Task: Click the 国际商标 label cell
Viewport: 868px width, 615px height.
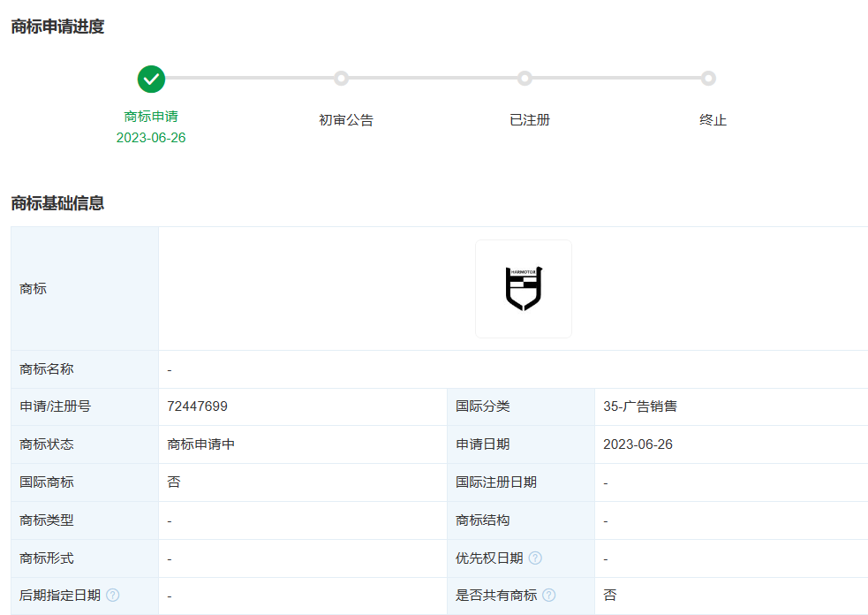Action: coord(85,482)
